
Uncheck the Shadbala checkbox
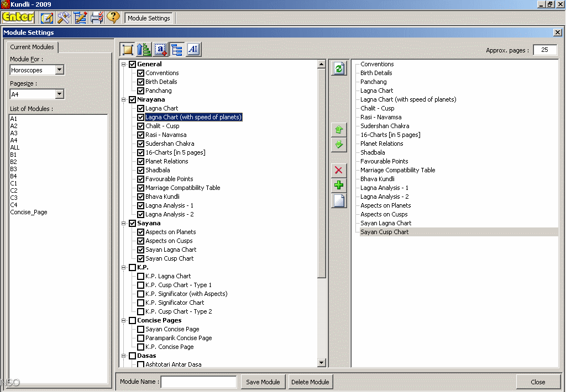[x=140, y=170]
